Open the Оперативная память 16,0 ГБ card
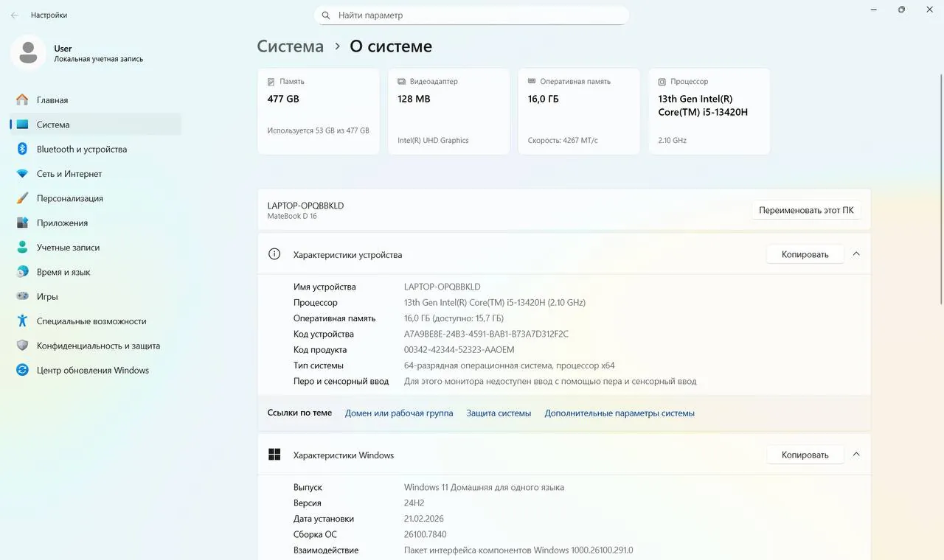 579,111
